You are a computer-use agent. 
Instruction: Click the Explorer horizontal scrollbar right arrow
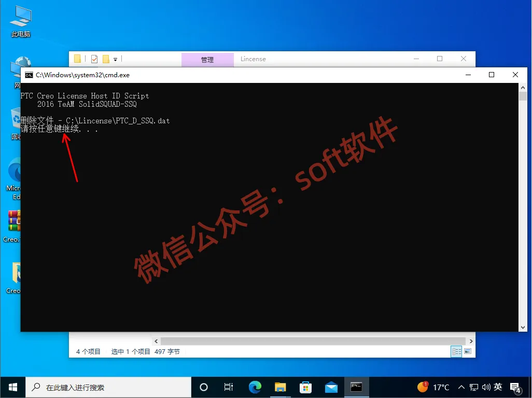[471, 341]
